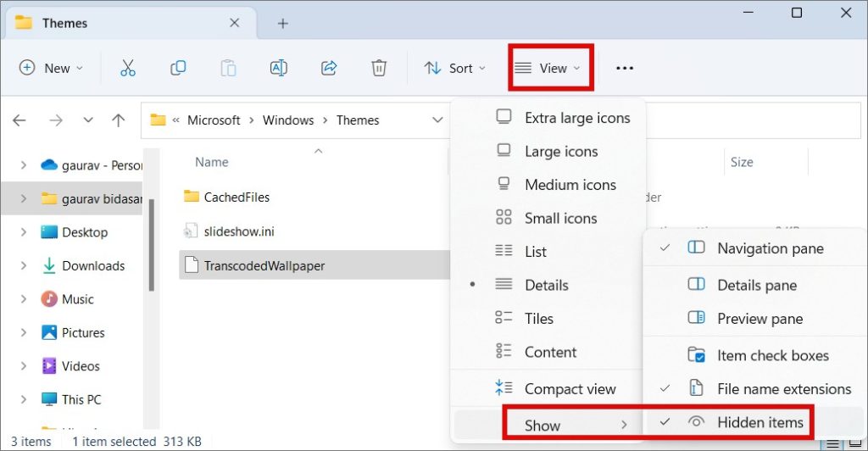
Task: Expand the Videos tree node
Action: [x=23, y=365]
